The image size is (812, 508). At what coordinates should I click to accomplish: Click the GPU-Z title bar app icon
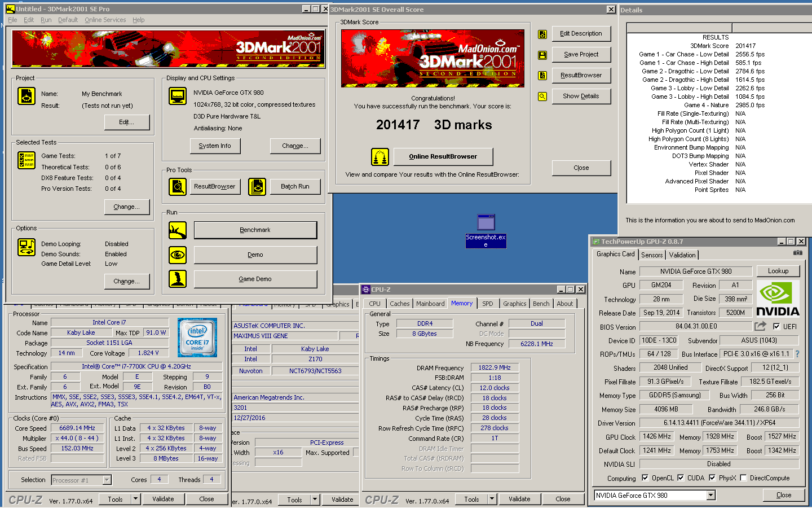tap(595, 242)
